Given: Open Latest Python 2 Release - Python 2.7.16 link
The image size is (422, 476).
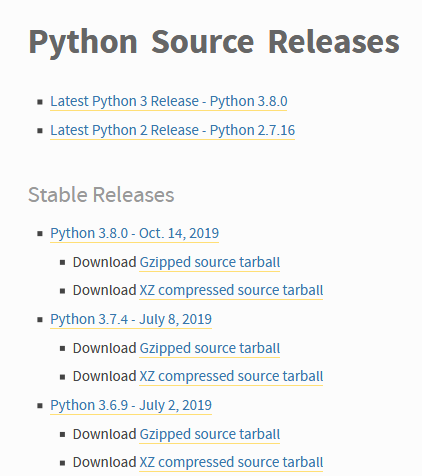Looking at the screenshot, I should (173, 130).
